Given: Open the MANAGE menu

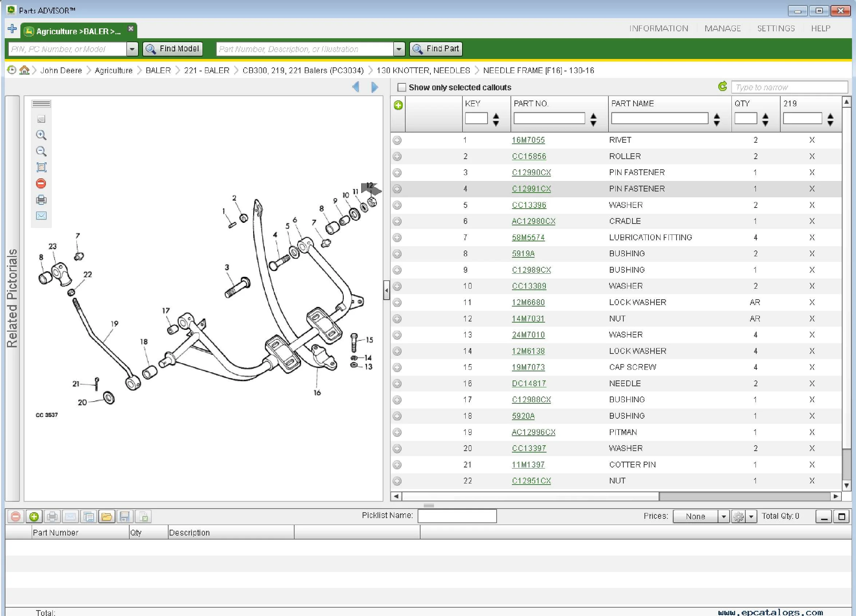Looking at the screenshot, I should click(x=722, y=29).
